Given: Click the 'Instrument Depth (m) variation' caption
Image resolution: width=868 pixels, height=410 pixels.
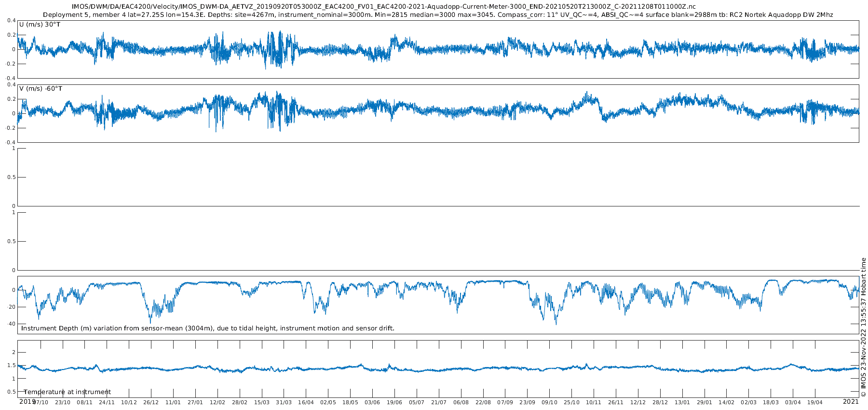Looking at the screenshot, I should click(x=208, y=328).
